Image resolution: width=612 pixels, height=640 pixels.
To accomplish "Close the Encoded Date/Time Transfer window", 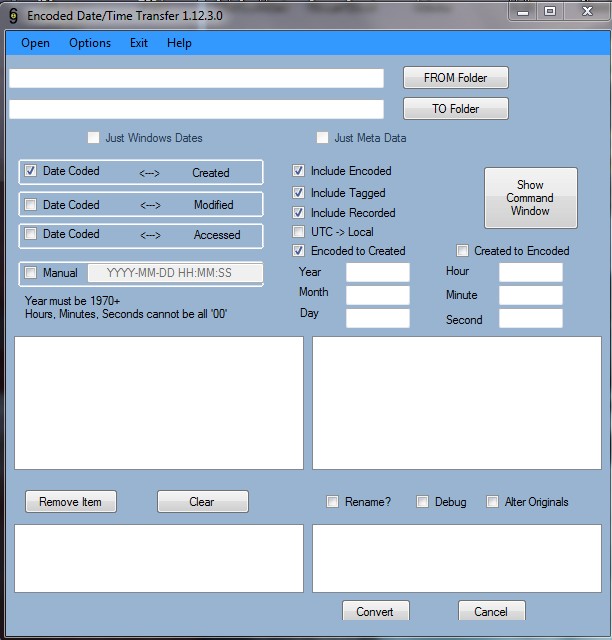I will [587, 12].
